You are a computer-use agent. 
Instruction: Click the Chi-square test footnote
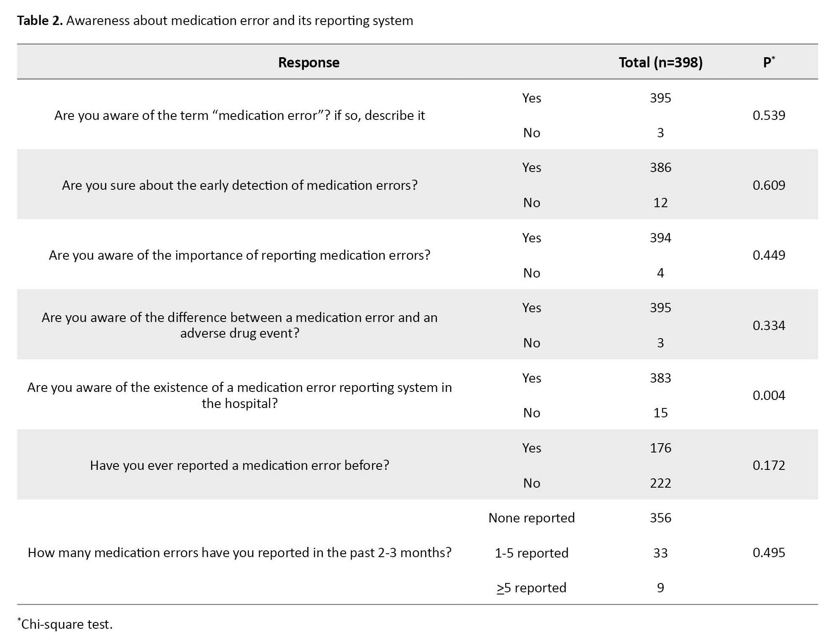pos(67,624)
